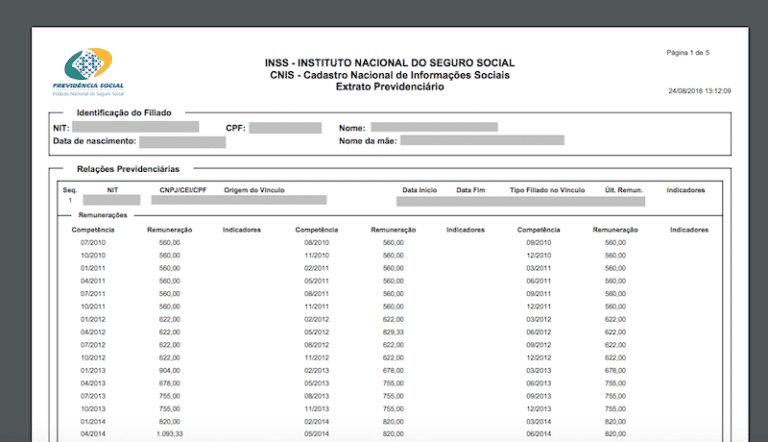Click the remuneration value 829,33

click(393, 332)
